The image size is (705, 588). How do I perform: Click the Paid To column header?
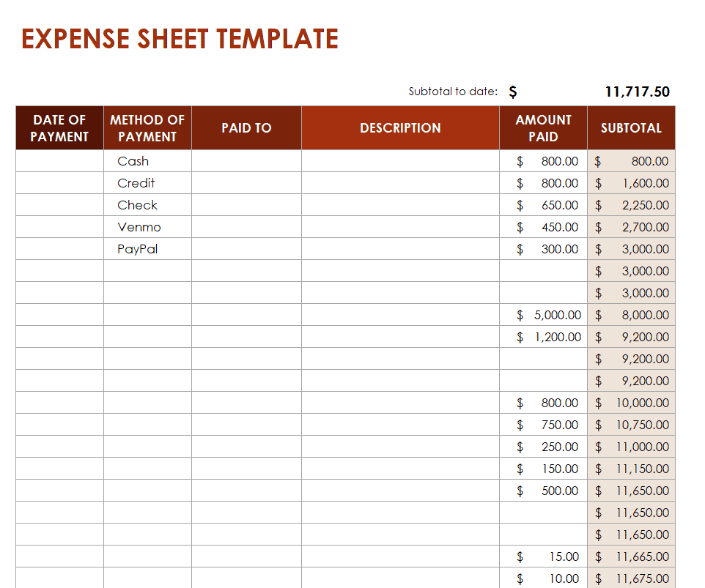point(246,128)
